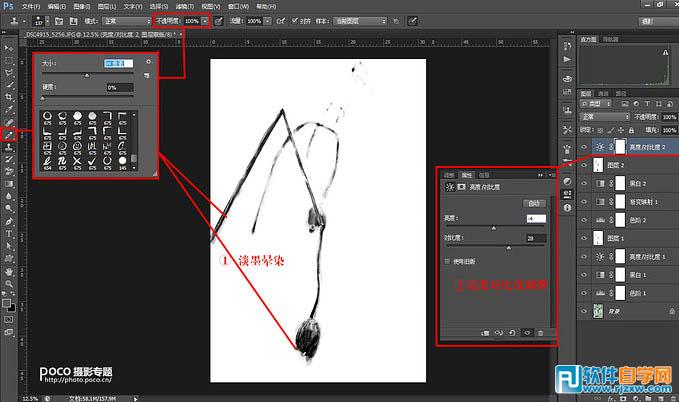Viewport: 679px width, 402px height.
Task: Switch to the 属性 tab
Action: point(466,175)
